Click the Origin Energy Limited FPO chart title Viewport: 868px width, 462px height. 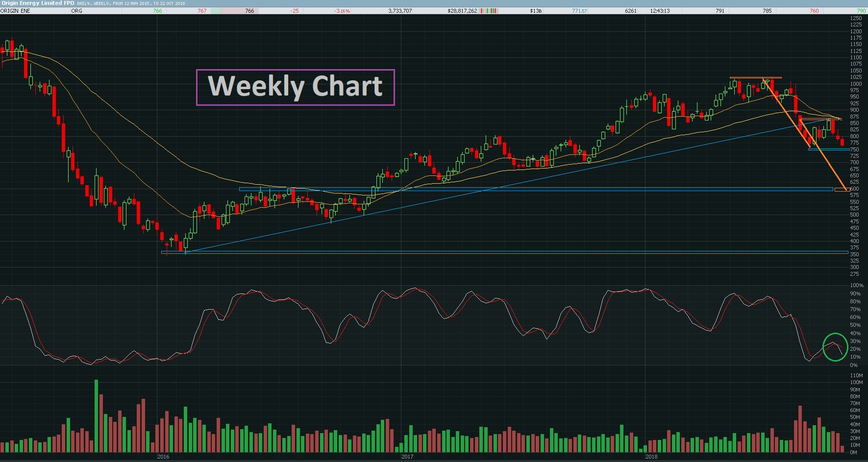click(37, 3)
